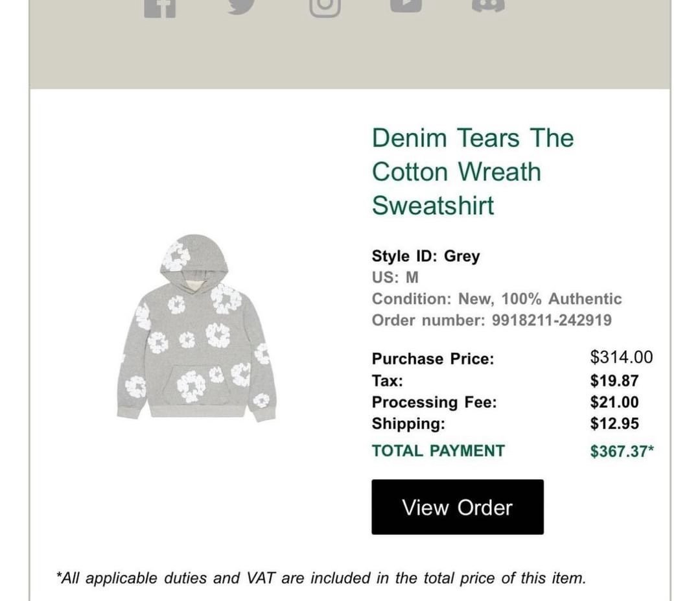This screenshot has width=700, height=601.
Task: Open the Instagram camera icon
Action: pos(325,8)
